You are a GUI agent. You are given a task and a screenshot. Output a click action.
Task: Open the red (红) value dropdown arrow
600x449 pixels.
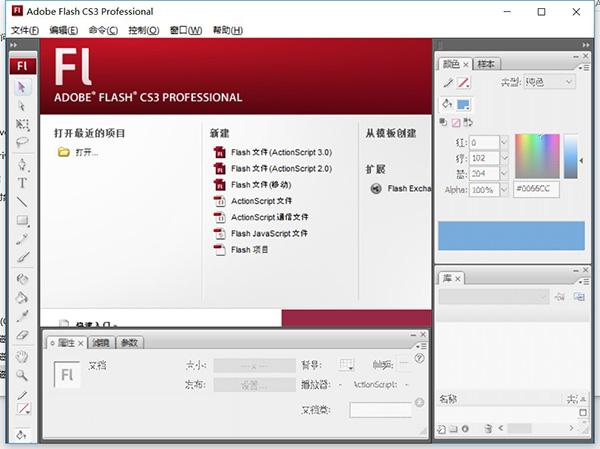point(503,142)
